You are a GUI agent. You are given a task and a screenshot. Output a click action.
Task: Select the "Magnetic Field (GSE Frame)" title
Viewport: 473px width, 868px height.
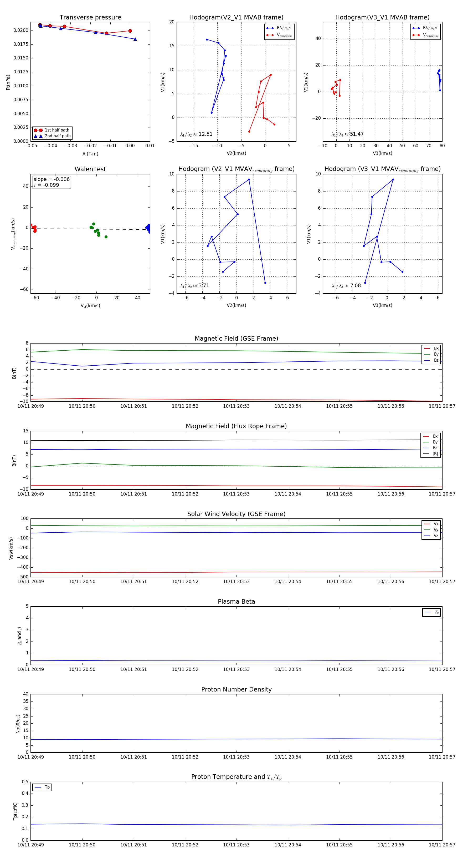coord(236,339)
